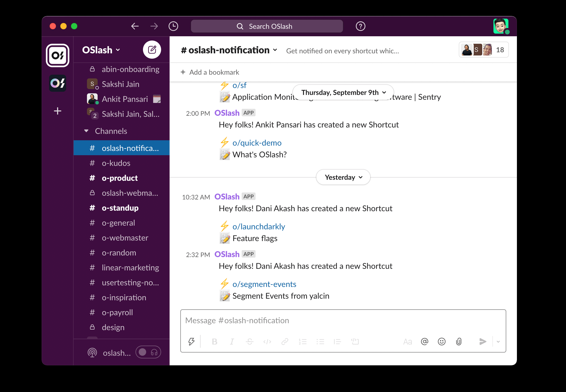Go back in history with the left arrow
The height and width of the screenshot is (392, 566).
tap(135, 26)
